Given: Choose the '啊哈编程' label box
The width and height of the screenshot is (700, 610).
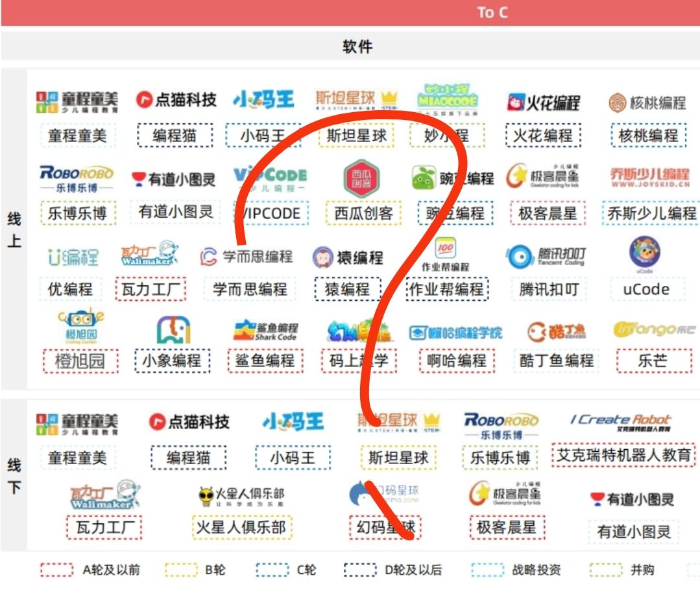Looking at the screenshot, I should (457, 360).
